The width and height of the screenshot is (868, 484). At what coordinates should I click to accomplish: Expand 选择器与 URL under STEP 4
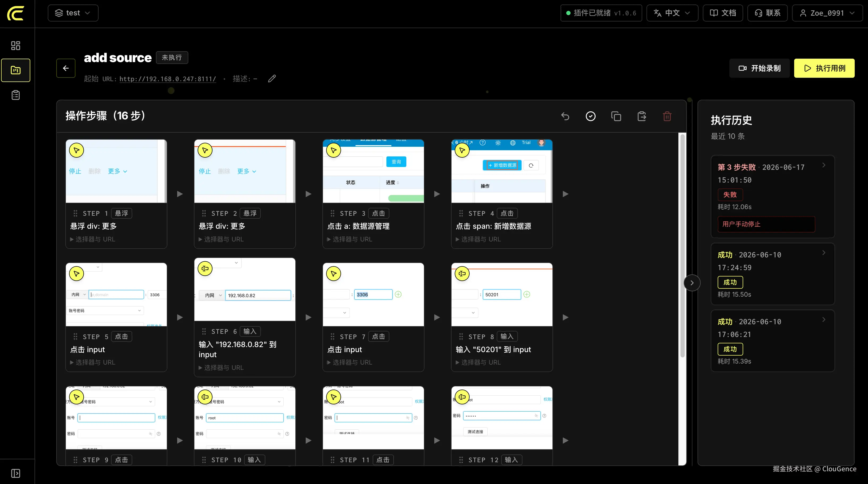(478, 239)
